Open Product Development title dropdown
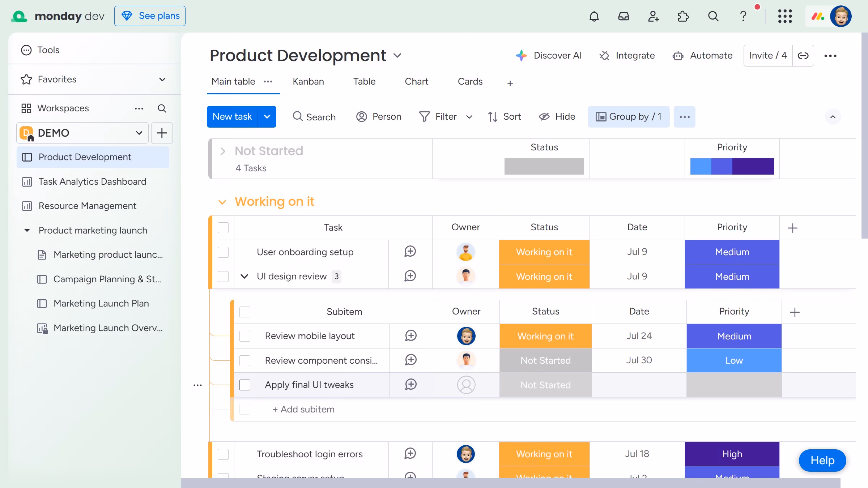Screen dimensions: 868x488 [397, 56]
